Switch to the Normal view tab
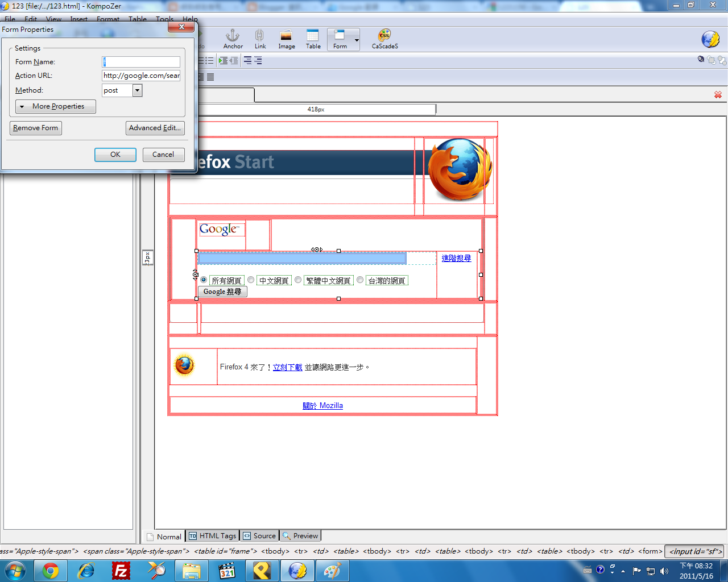The width and height of the screenshot is (728, 582). tap(164, 537)
